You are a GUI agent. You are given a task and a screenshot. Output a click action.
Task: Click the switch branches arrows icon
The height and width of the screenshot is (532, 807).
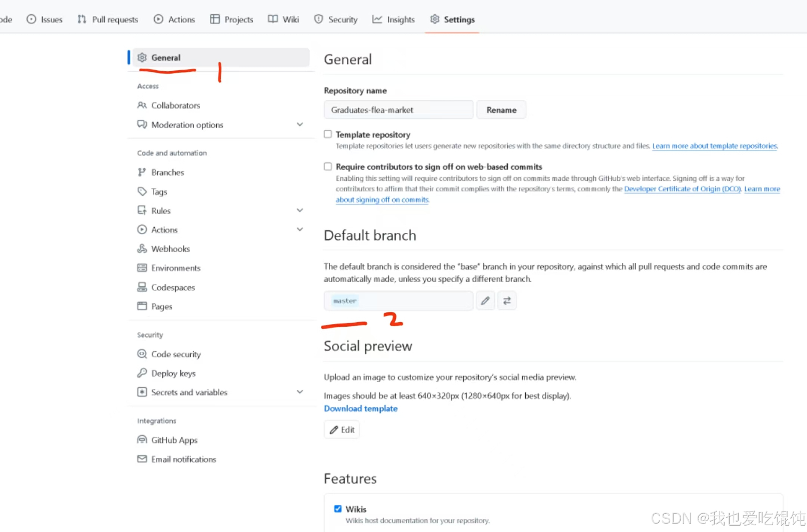507,301
